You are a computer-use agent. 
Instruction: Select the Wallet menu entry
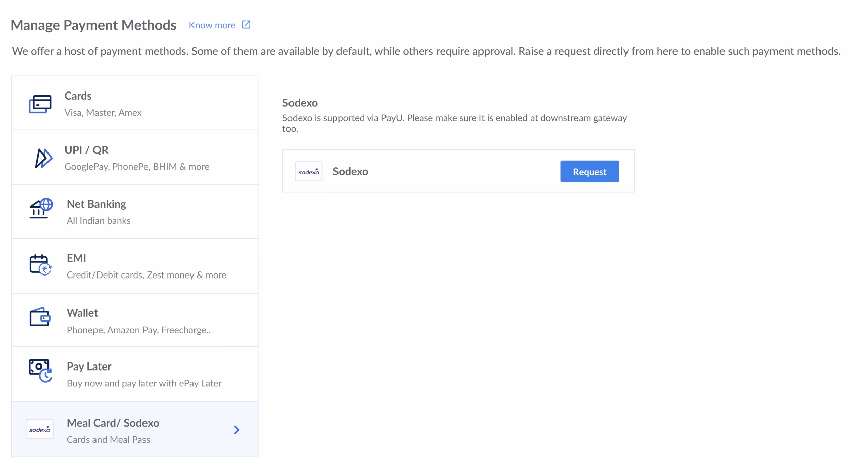click(x=135, y=320)
